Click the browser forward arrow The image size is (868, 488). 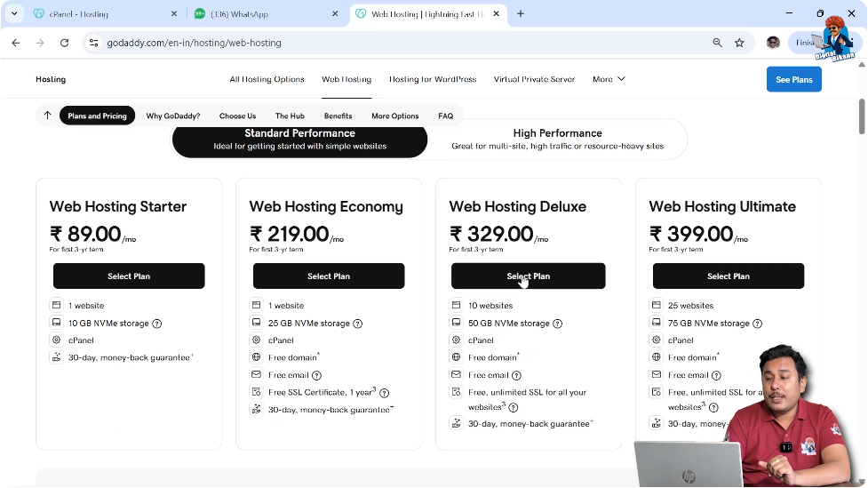[40, 43]
